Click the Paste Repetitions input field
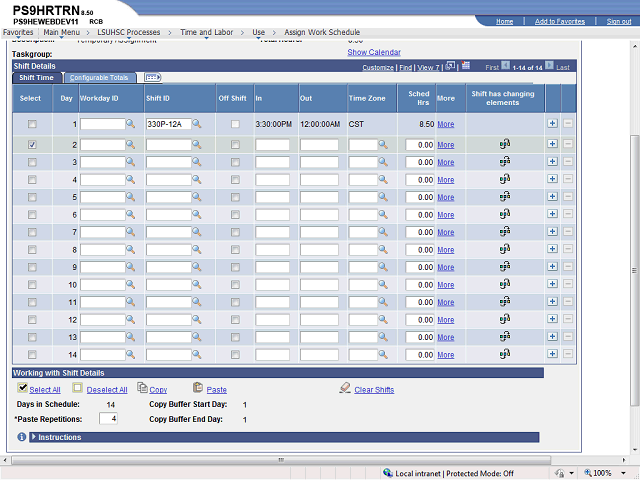The image size is (640, 480). click(108, 418)
